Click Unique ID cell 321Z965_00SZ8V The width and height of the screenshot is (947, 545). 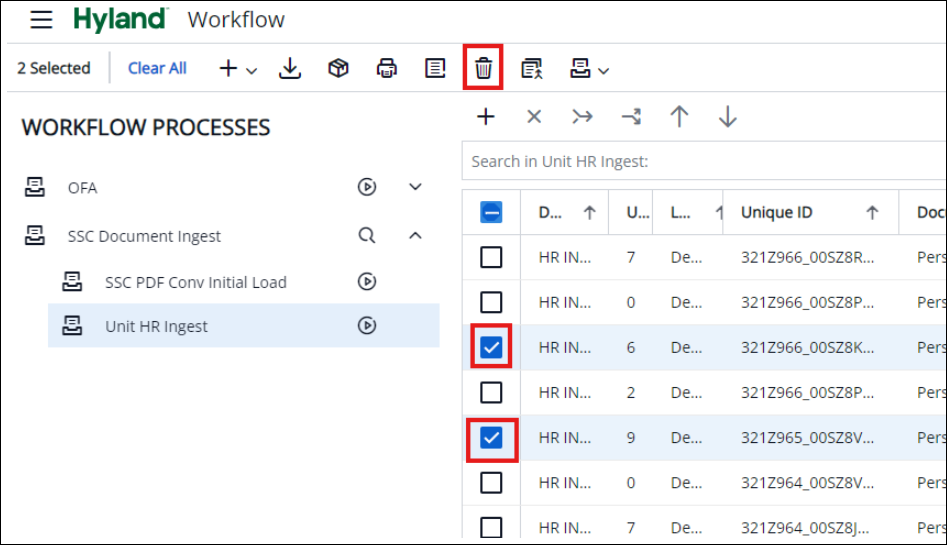[807, 437]
